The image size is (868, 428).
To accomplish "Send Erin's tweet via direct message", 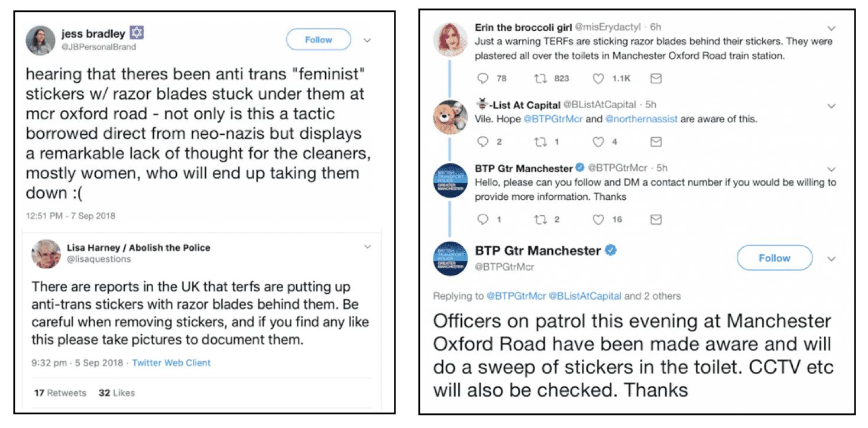I will [655, 78].
